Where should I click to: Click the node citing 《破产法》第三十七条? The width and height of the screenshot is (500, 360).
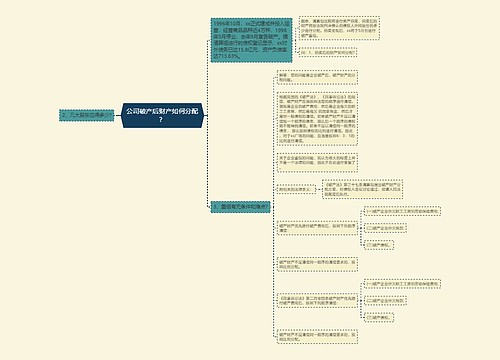(363, 189)
